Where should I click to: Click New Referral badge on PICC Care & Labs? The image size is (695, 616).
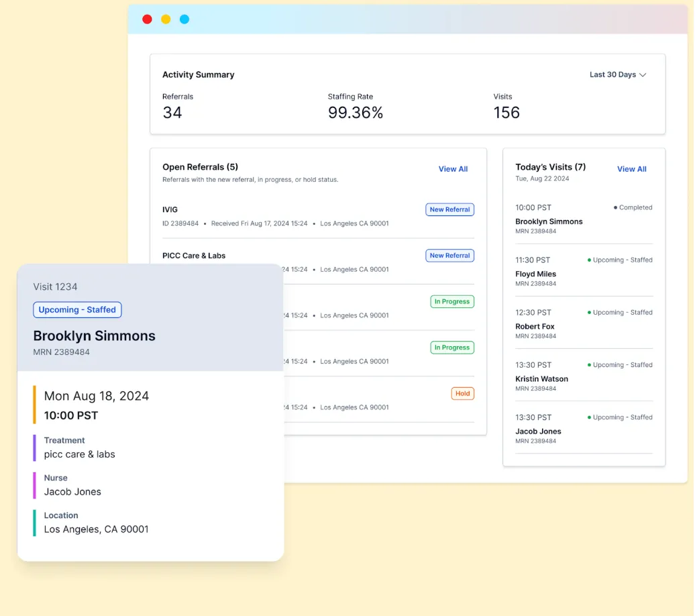coord(449,256)
